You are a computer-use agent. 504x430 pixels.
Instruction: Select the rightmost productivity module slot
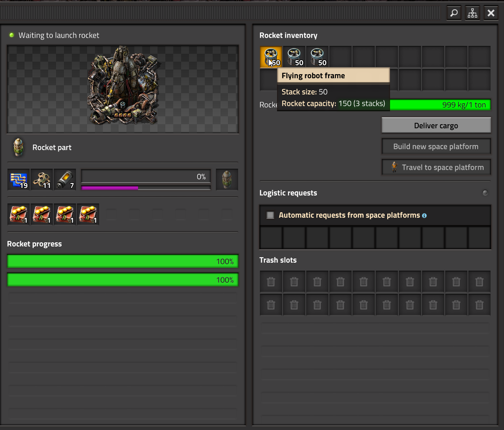pyautogui.click(x=88, y=214)
